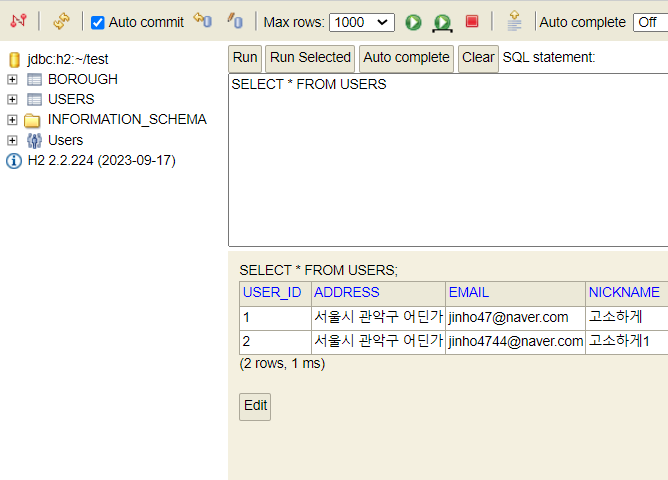Click the Rollback icon
Viewport: 668px width, 480px height.
(x=203, y=20)
